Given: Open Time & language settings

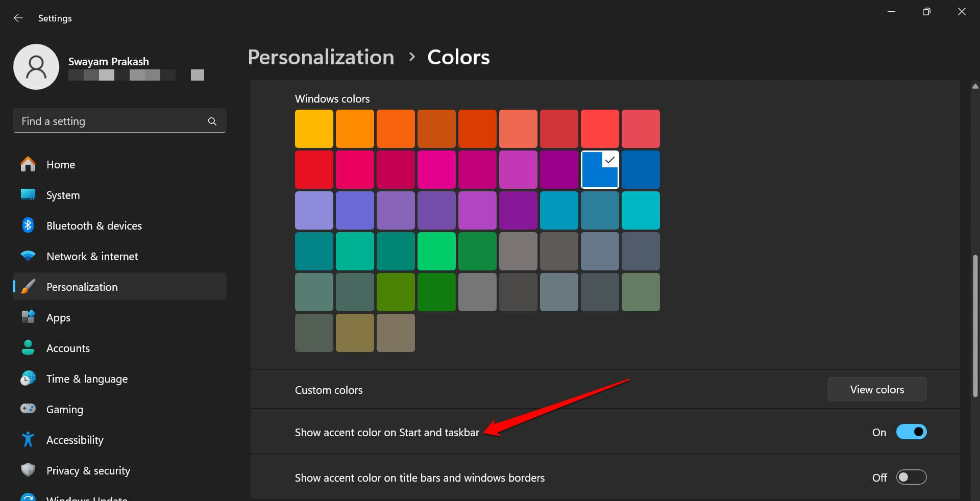Looking at the screenshot, I should point(87,379).
